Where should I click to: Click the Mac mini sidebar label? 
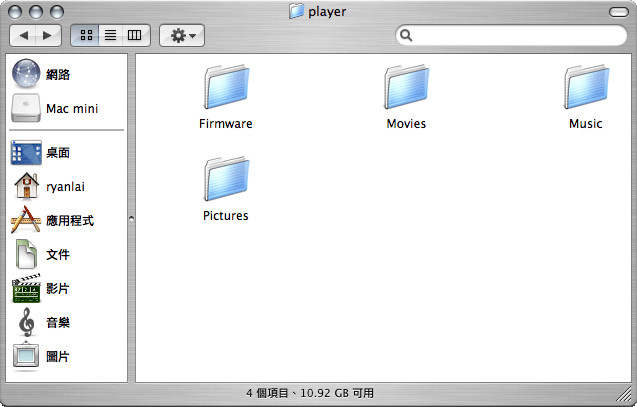click(72, 108)
